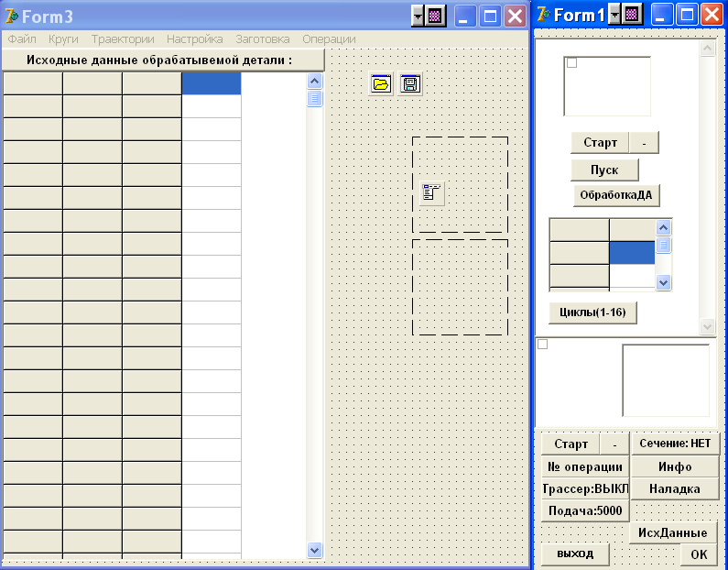Image resolution: width=728 pixels, height=570 pixels.
Task: Minimize the Form3 window
Action: pos(465,16)
